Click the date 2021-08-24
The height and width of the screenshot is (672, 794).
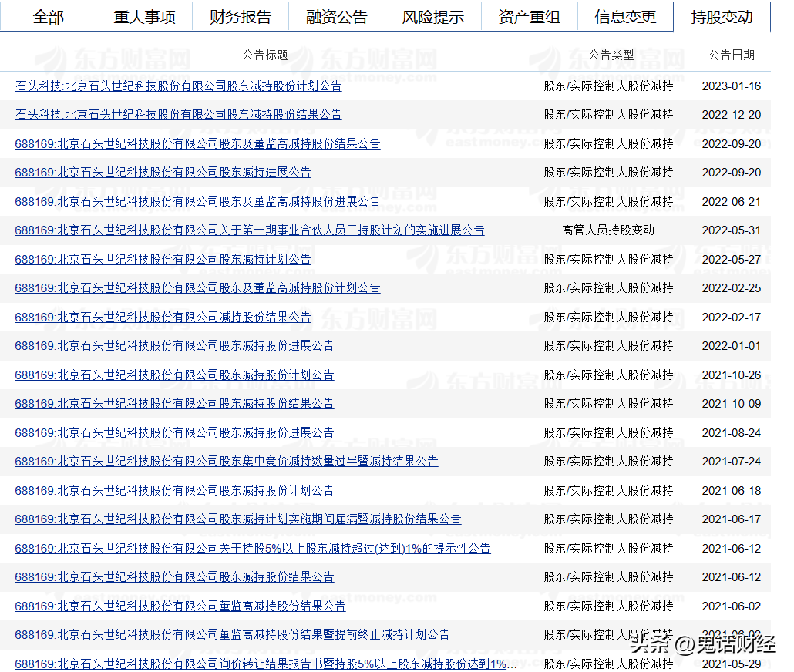[732, 432]
